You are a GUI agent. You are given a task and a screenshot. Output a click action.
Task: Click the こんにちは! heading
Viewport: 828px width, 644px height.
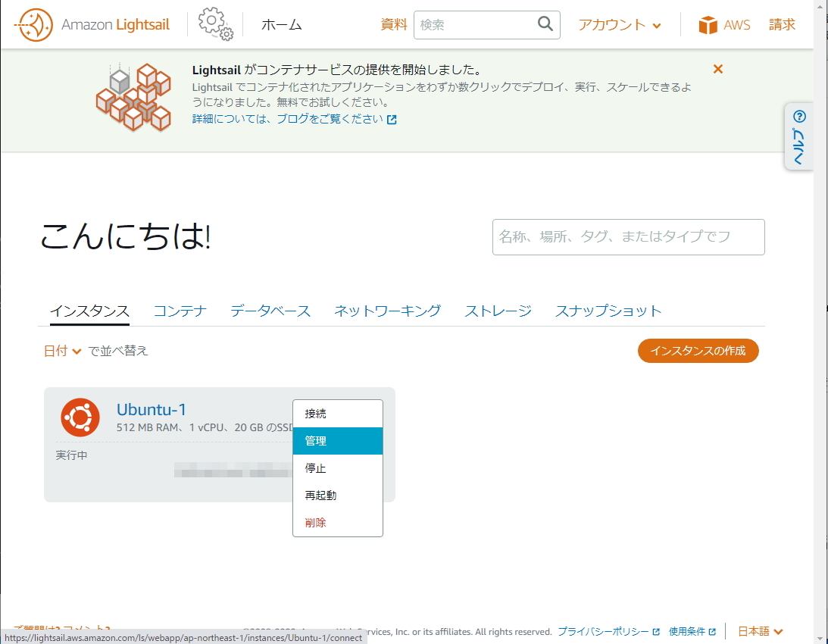[126, 236]
